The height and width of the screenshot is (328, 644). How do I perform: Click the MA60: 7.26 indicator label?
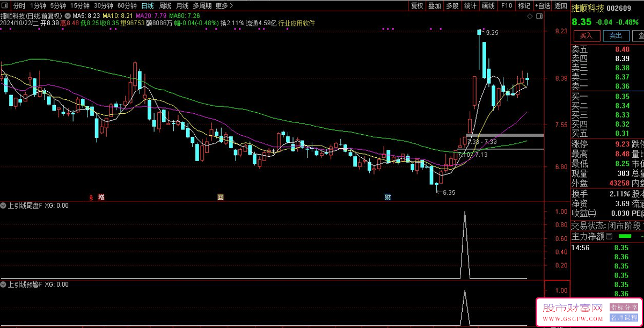click(185, 16)
